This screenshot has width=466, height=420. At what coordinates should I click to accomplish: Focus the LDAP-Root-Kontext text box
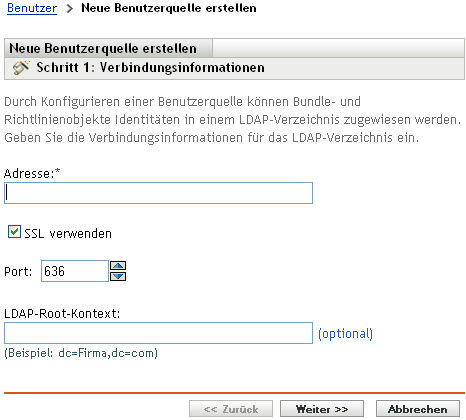pos(158,333)
